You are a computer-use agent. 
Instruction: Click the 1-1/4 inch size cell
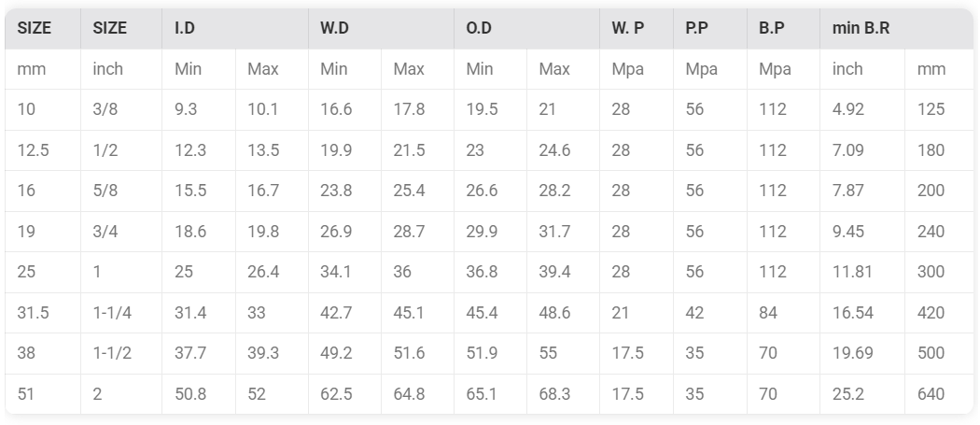coord(121,313)
